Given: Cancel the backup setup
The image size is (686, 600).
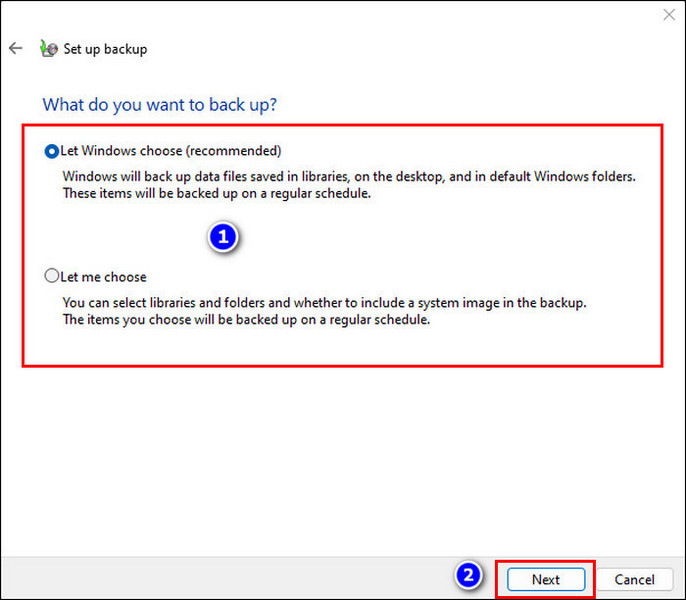Looking at the screenshot, I should coord(634,579).
